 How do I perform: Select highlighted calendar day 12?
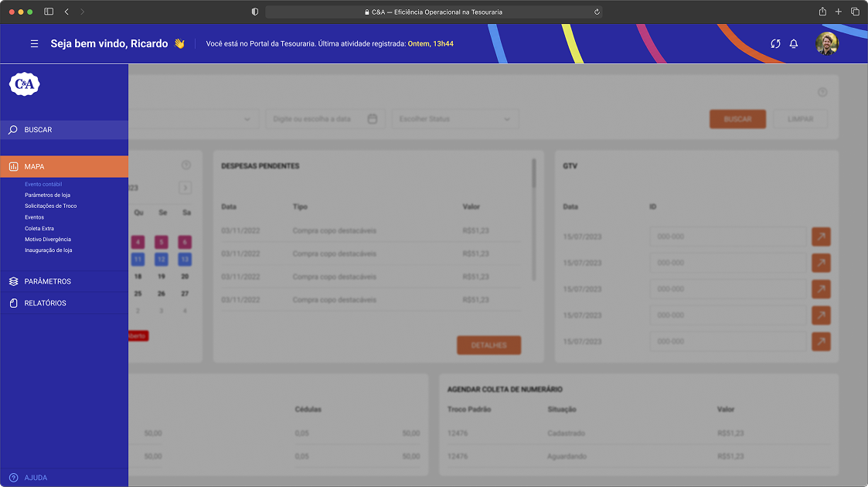coord(161,259)
